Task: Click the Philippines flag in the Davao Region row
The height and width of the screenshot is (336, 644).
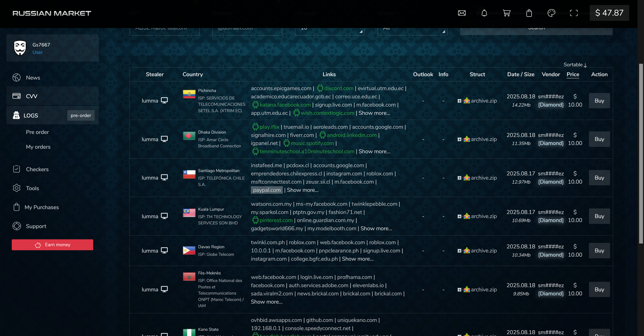Action: 189,250
